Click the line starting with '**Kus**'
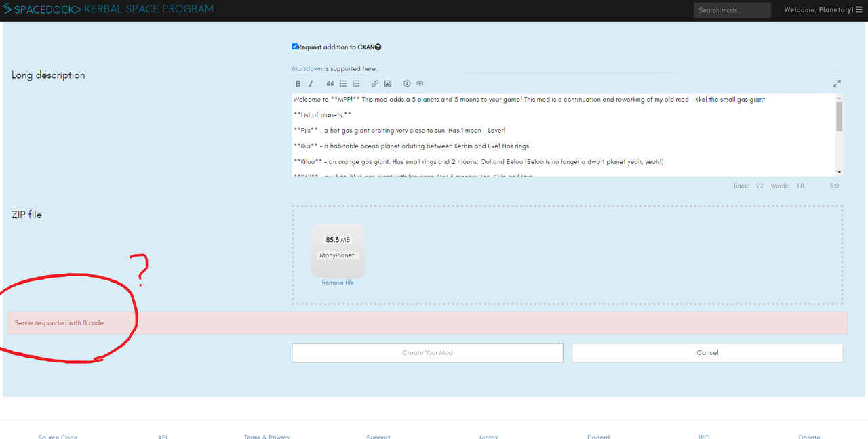 point(411,146)
